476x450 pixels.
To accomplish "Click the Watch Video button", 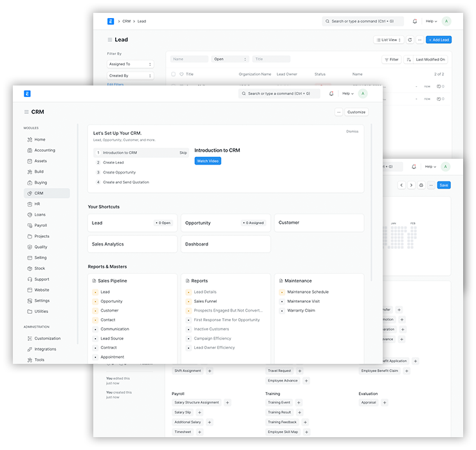I will [x=208, y=161].
